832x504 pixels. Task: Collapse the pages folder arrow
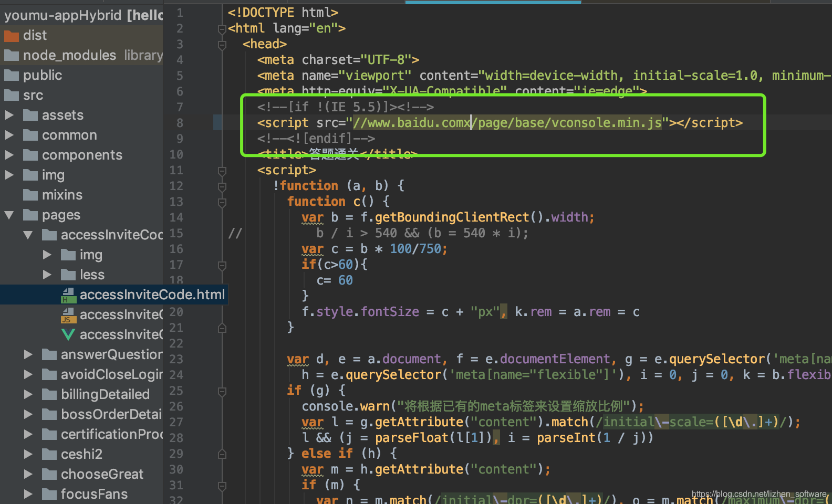coord(9,215)
